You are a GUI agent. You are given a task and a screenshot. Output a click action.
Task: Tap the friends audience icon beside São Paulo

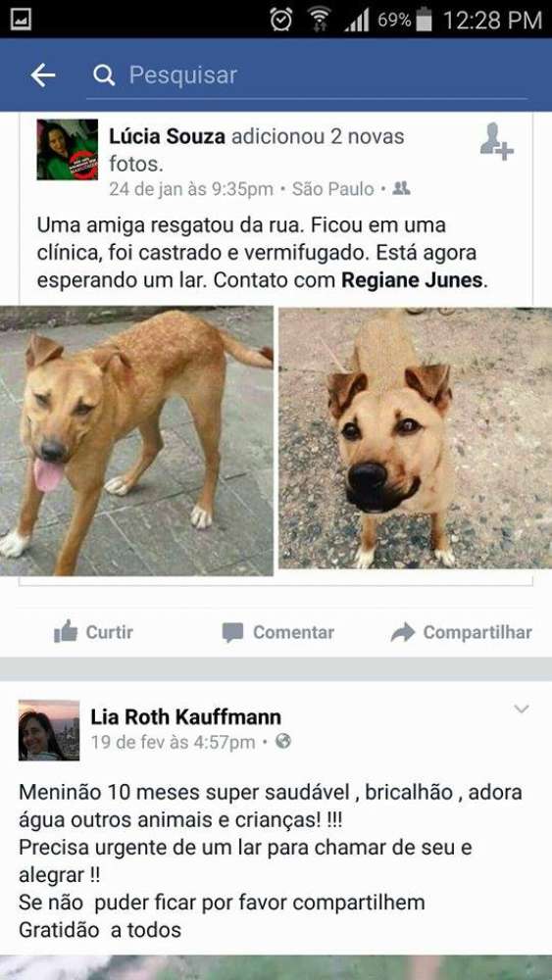click(x=401, y=188)
